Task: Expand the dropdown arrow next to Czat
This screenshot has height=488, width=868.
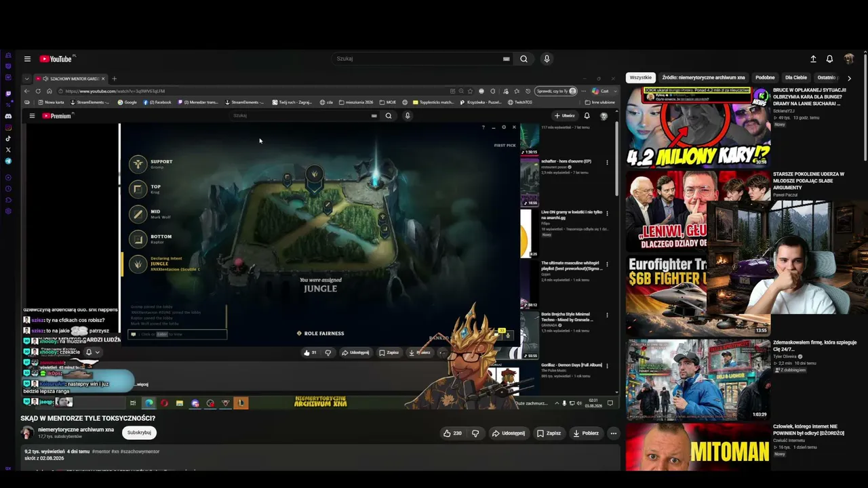Action: click(614, 91)
